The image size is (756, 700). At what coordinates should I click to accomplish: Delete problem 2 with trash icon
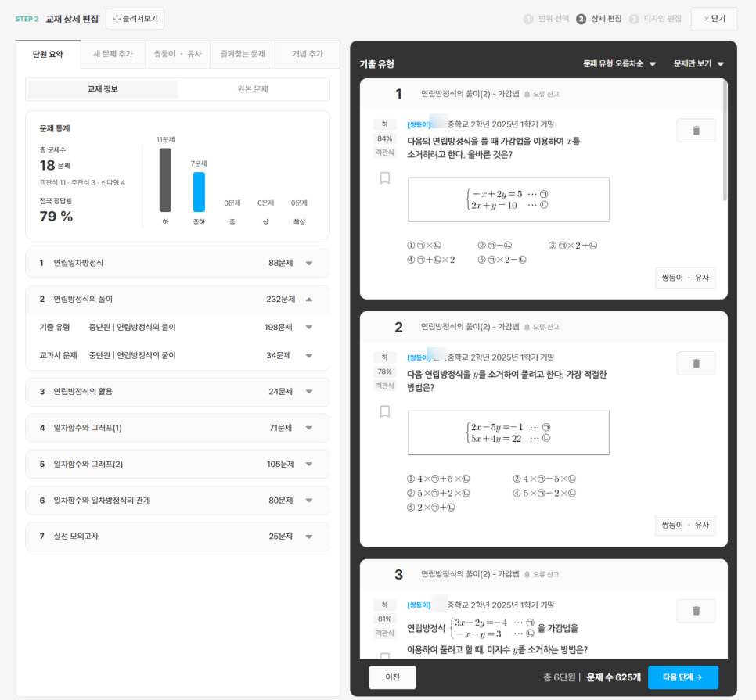(x=696, y=363)
